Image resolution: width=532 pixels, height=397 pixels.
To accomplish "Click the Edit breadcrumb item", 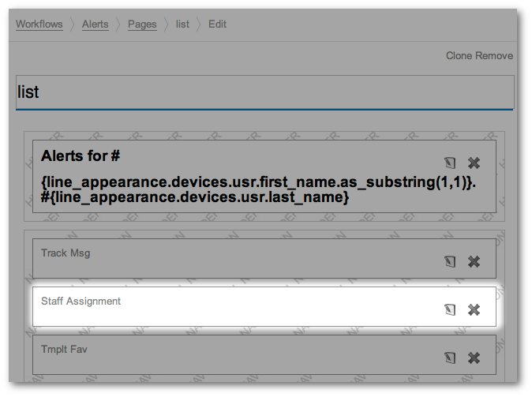I will (217, 24).
